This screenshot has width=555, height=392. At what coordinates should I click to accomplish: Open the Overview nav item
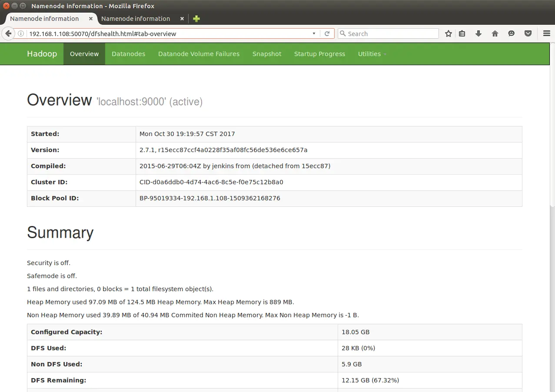(84, 54)
